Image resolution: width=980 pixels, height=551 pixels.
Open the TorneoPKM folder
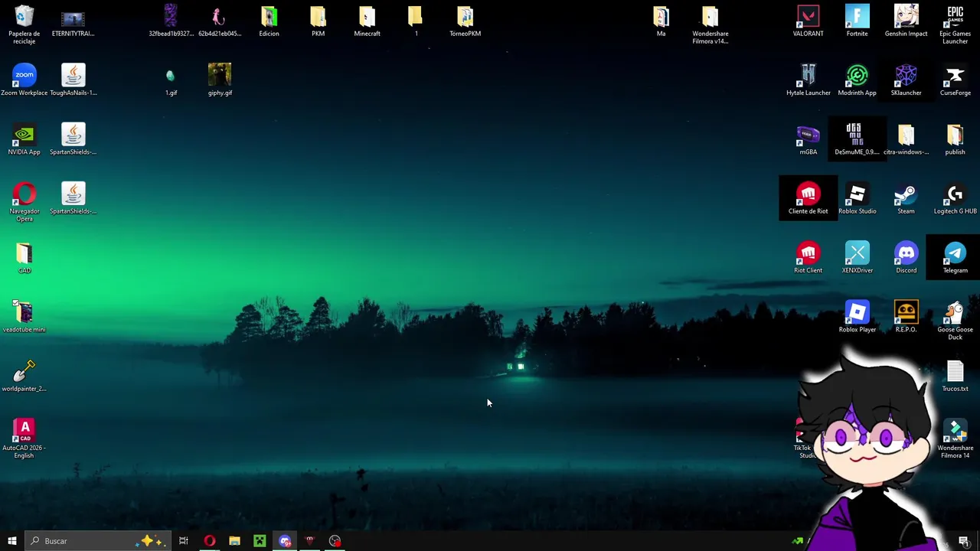[x=465, y=21]
